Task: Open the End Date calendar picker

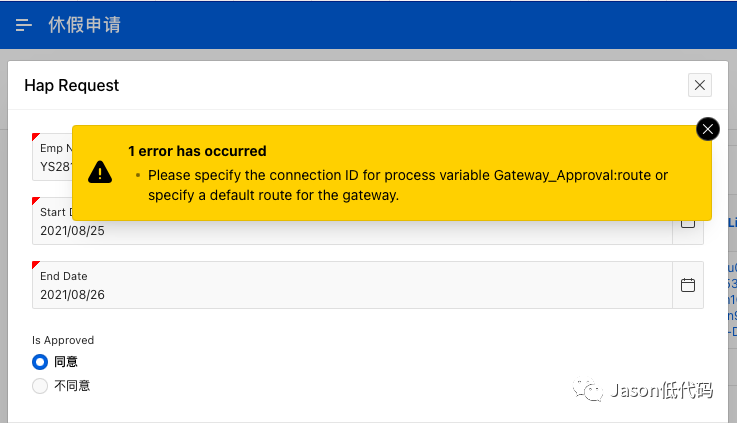Action: point(688,285)
